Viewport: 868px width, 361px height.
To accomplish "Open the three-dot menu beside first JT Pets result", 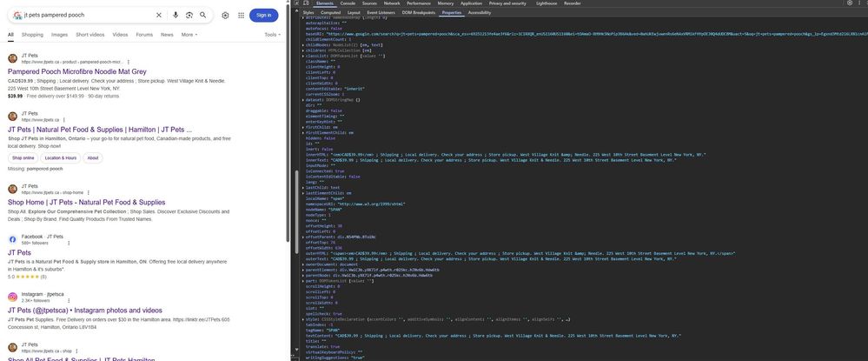I will click(x=129, y=63).
